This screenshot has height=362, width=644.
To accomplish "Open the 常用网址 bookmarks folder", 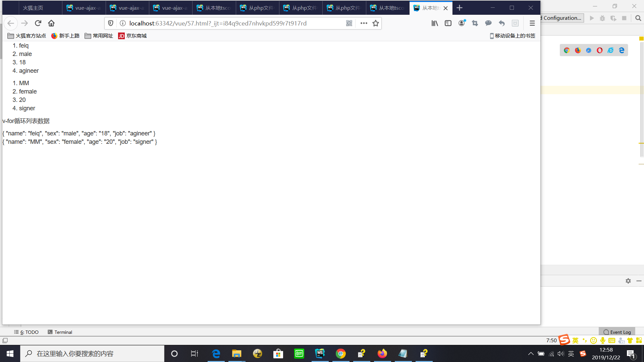I will pyautogui.click(x=99, y=36).
